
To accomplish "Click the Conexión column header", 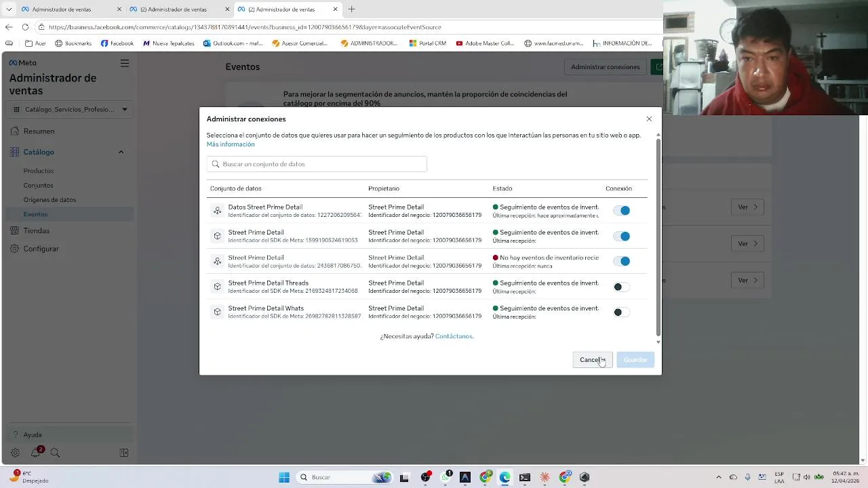I will coord(618,188).
